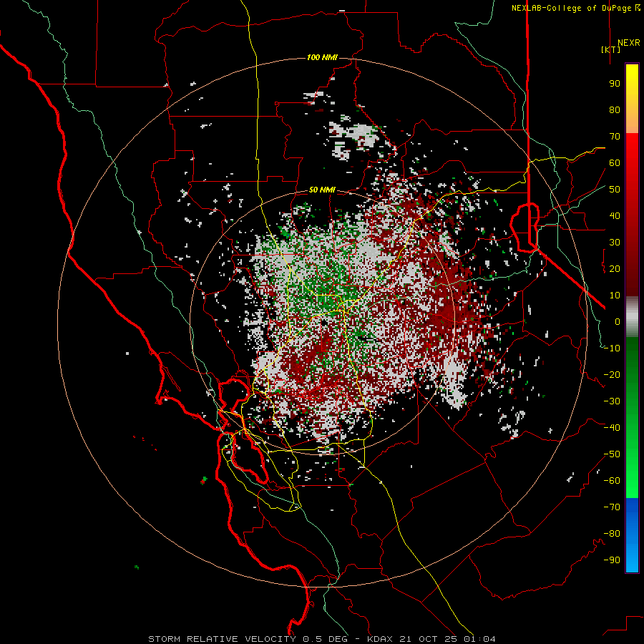Click the 10 value on the velocity scale
This screenshot has height=644, width=644.
[x=615, y=296]
